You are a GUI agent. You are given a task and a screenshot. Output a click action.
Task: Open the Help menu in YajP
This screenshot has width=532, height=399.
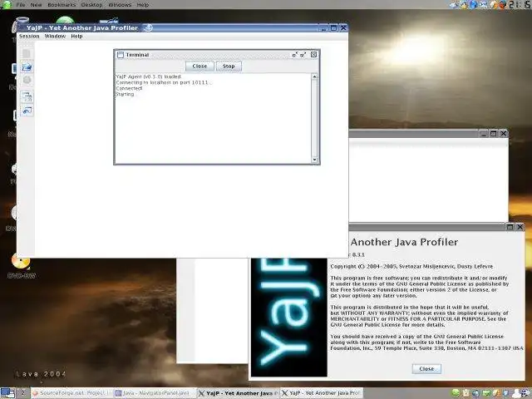click(x=76, y=36)
